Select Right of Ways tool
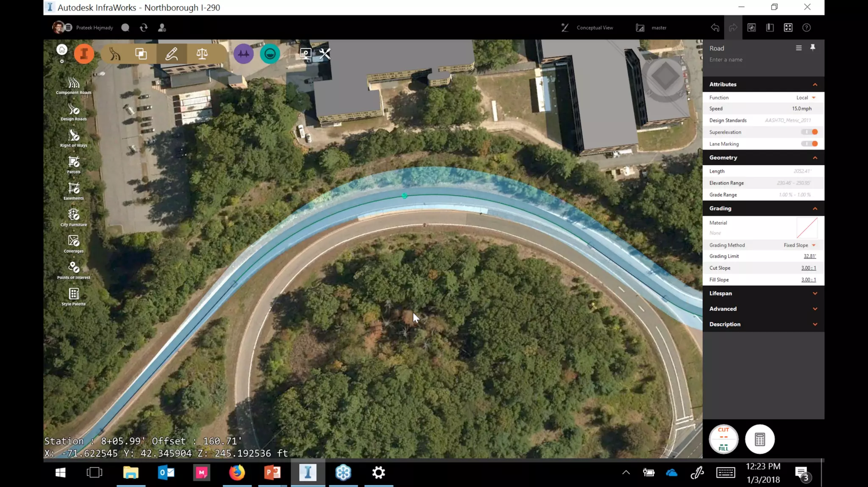The height and width of the screenshot is (487, 868). [74, 139]
